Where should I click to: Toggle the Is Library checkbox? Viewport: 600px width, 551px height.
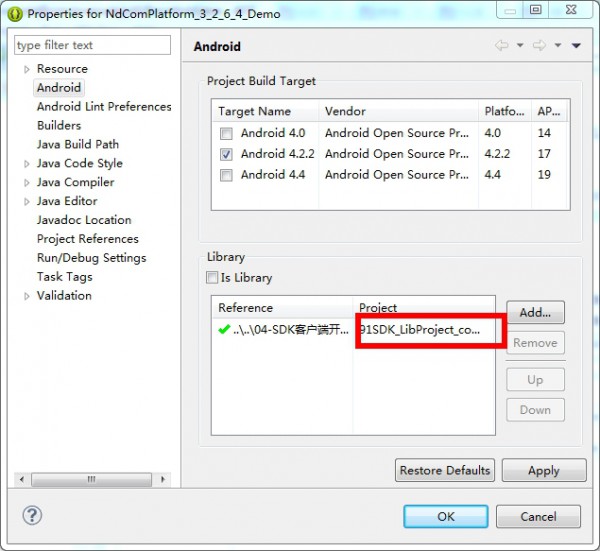pos(212,277)
